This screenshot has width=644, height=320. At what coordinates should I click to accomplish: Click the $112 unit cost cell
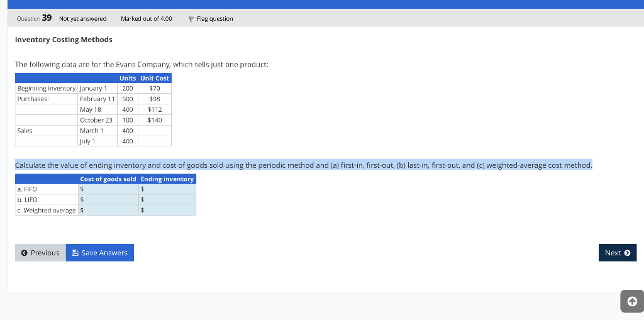[x=155, y=109]
